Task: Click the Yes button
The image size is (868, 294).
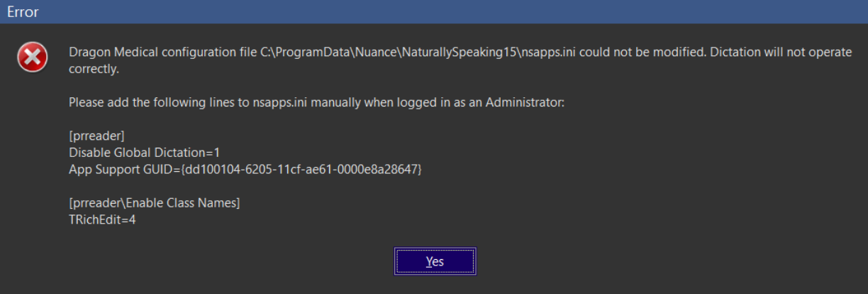Action: coord(435,261)
